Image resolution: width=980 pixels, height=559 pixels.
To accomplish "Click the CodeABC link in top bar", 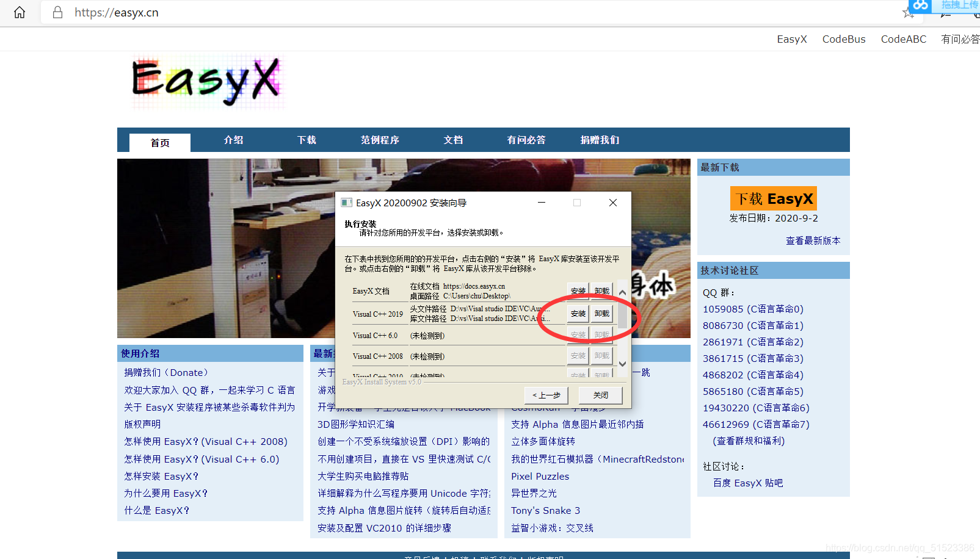I will pyautogui.click(x=904, y=39).
